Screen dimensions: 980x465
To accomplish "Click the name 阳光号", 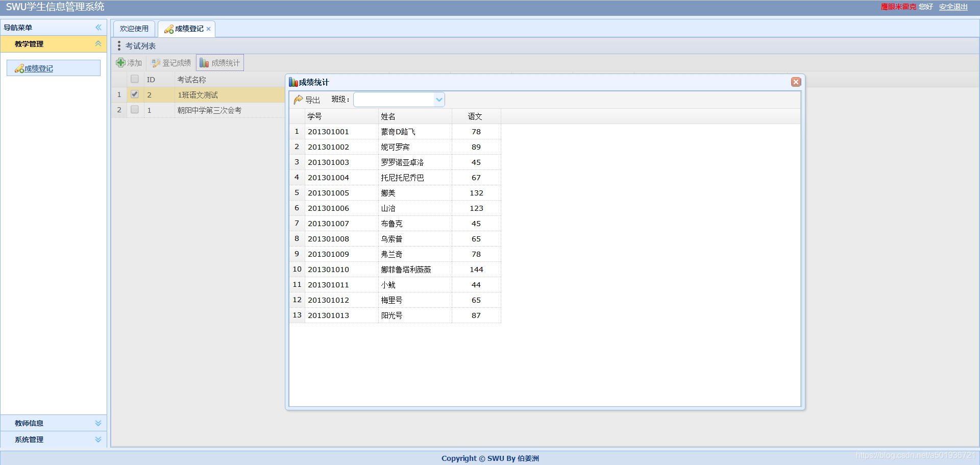I will (391, 315).
